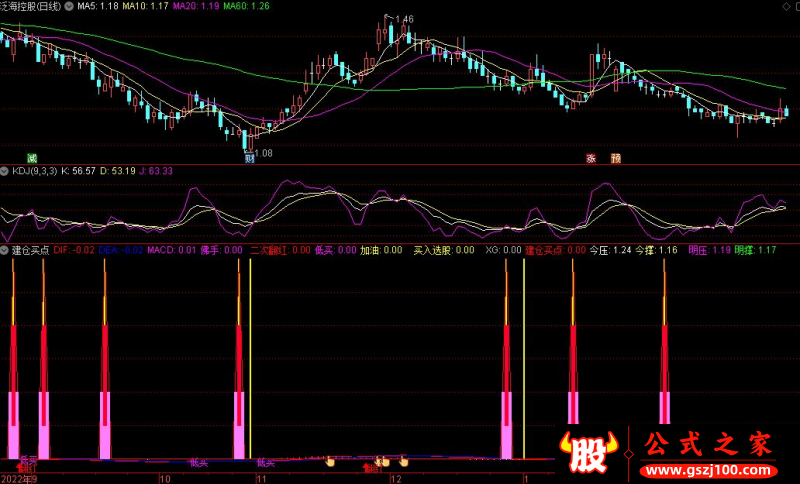Click the red 建仓买点: 0.00 value

coord(556,250)
